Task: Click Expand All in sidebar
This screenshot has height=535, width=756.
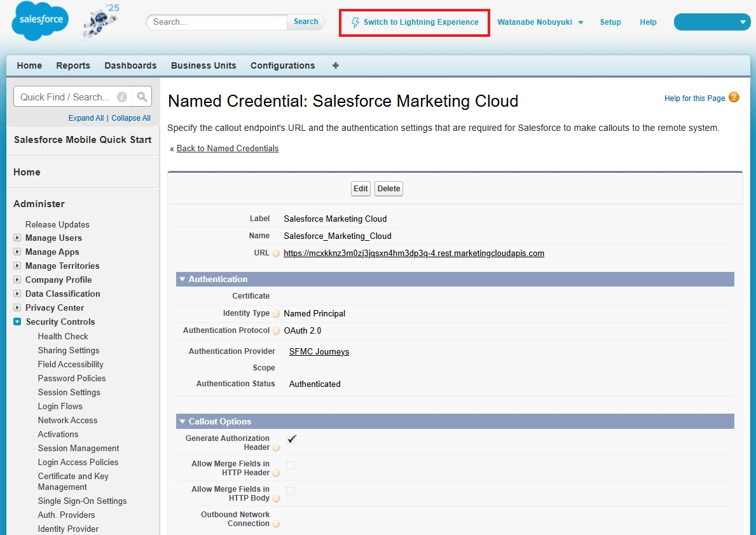Action: tap(86, 118)
